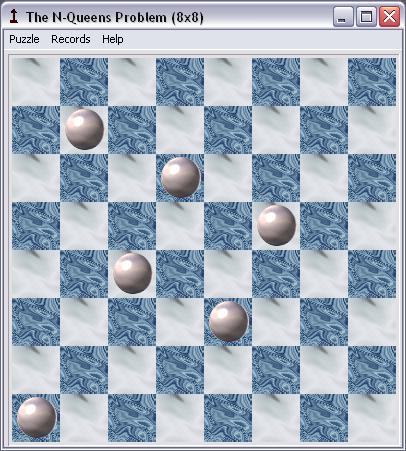The image size is (406, 451).
Task: Select the queen ball in fifth row
Action: pyautogui.click(x=132, y=273)
